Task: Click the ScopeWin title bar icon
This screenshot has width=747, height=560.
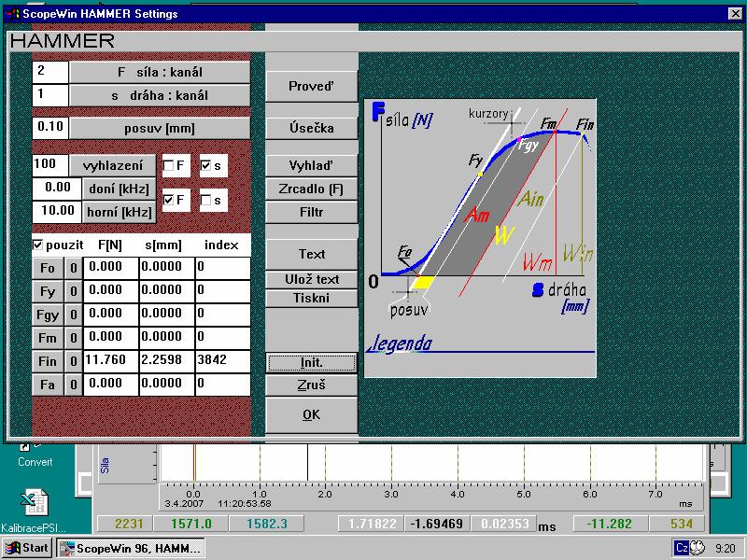Action: click(x=13, y=14)
